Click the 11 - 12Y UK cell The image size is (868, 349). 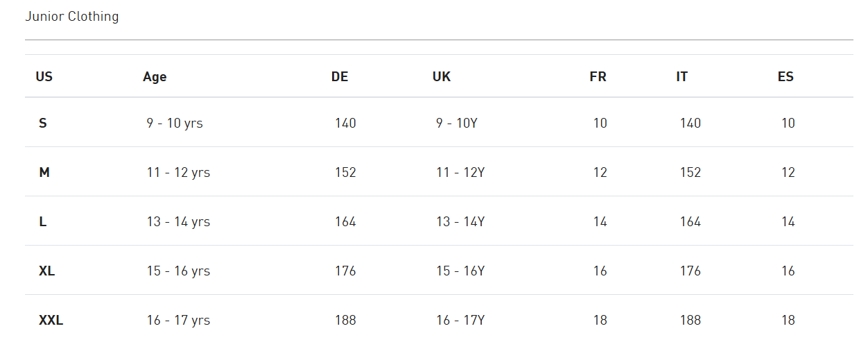(x=460, y=172)
